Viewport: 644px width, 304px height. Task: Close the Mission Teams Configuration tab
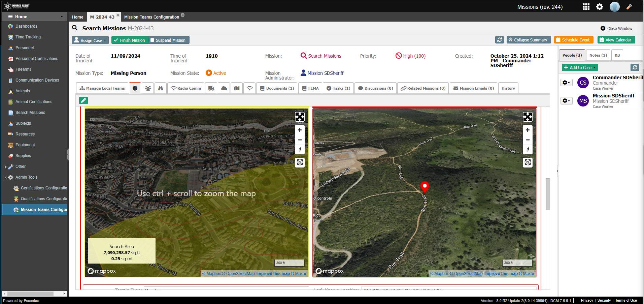[183, 15]
